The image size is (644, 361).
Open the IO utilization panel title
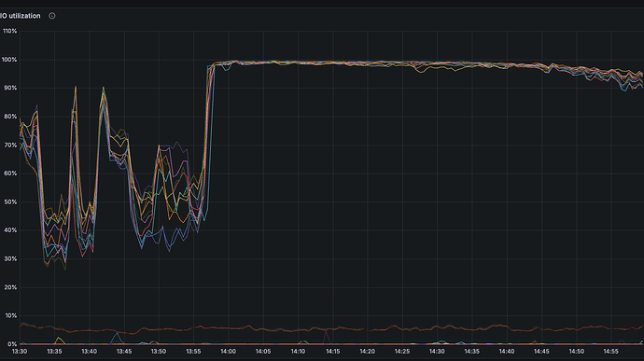(x=21, y=16)
